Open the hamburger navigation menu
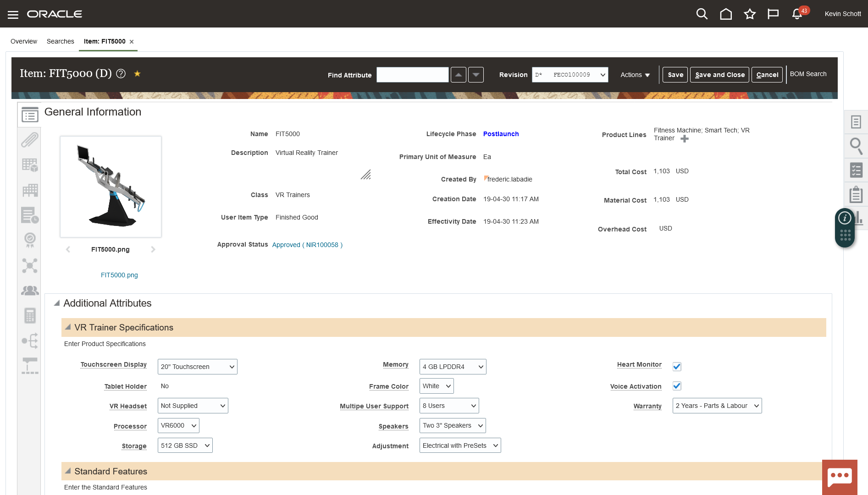This screenshot has width=868, height=495. [13, 15]
